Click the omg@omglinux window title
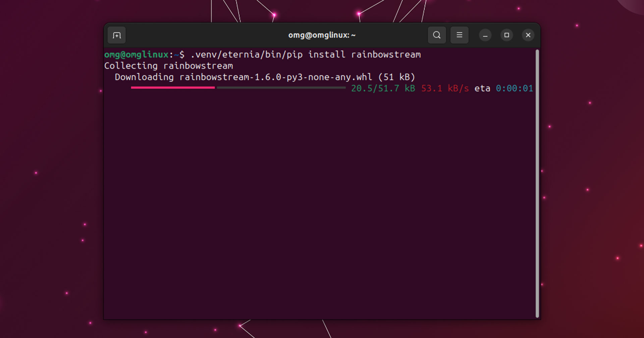Screen dimensions: 644x338 (x=322, y=35)
